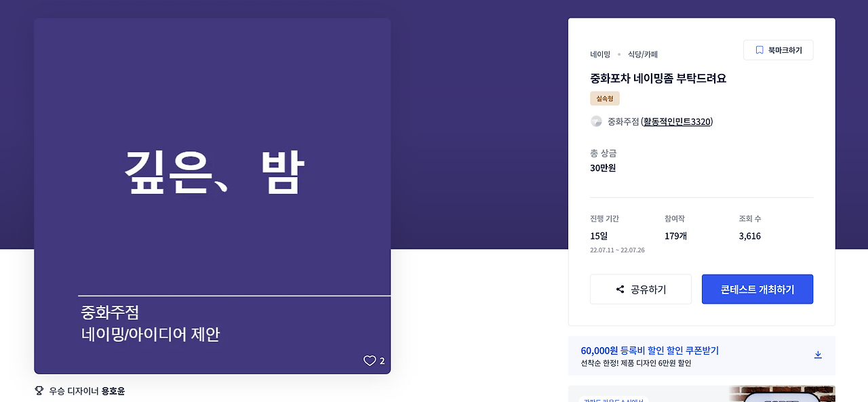Click the heart icon on the 깊은、밤 design
The image size is (868, 402).
pyautogui.click(x=369, y=361)
